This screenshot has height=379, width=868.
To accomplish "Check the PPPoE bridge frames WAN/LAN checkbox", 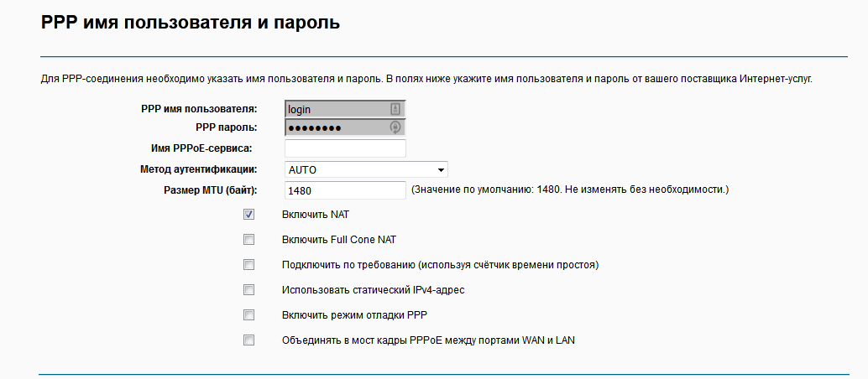I will (x=249, y=340).
